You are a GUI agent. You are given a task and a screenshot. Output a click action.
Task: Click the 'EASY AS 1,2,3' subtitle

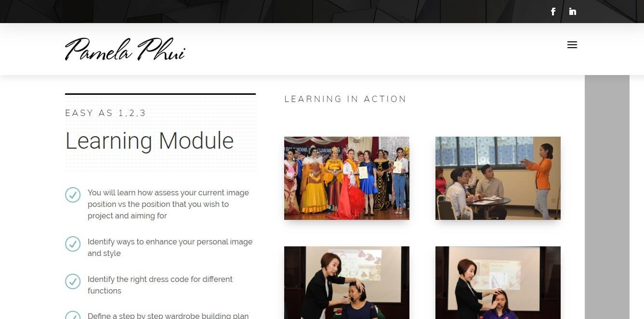(x=105, y=114)
